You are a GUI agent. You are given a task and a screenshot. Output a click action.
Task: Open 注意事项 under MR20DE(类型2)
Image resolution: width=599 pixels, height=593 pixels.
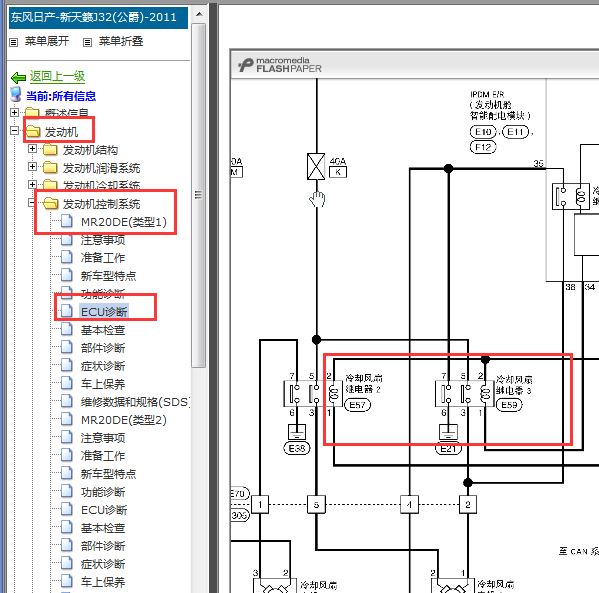(103, 438)
